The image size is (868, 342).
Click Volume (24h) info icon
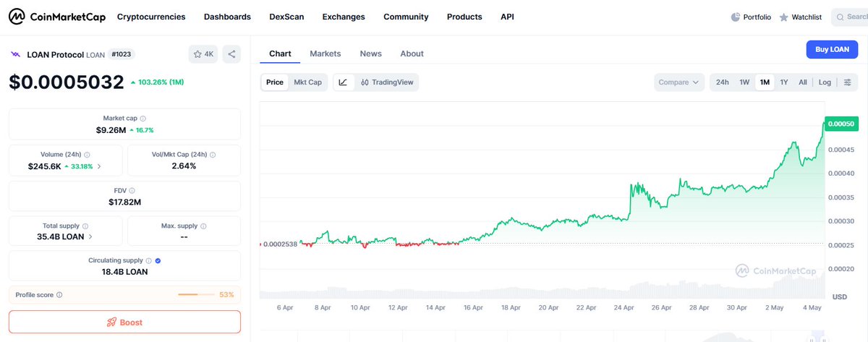pyautogui.click(x=87, y=154)
